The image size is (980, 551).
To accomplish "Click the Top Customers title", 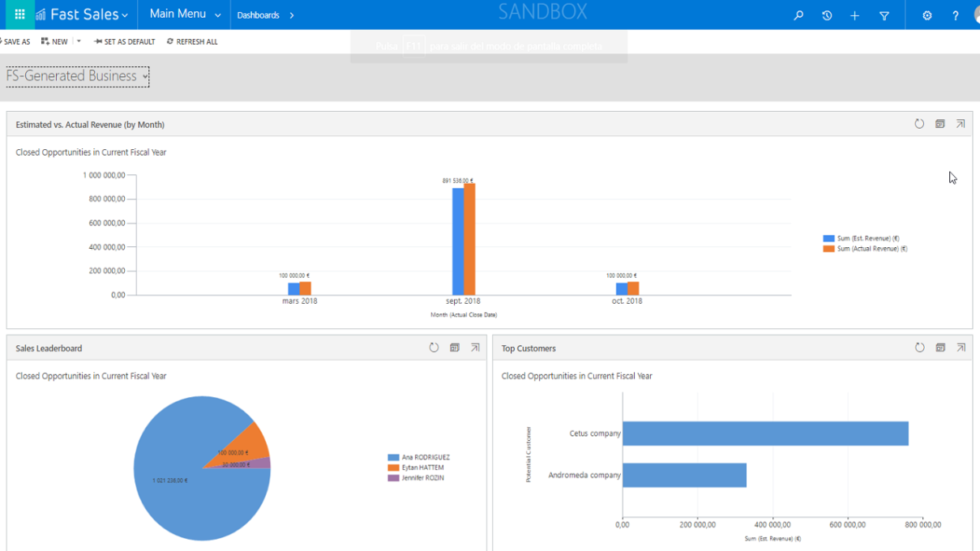I will coord(529,348).
